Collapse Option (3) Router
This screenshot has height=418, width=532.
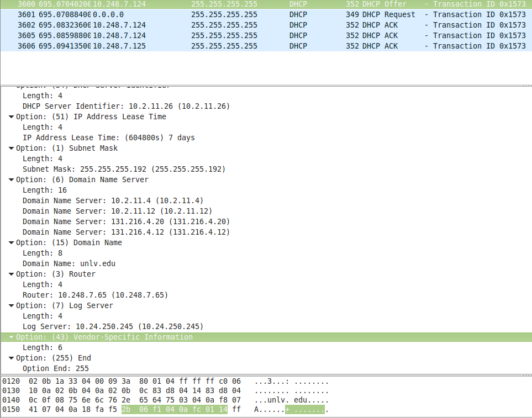(10, 274)
